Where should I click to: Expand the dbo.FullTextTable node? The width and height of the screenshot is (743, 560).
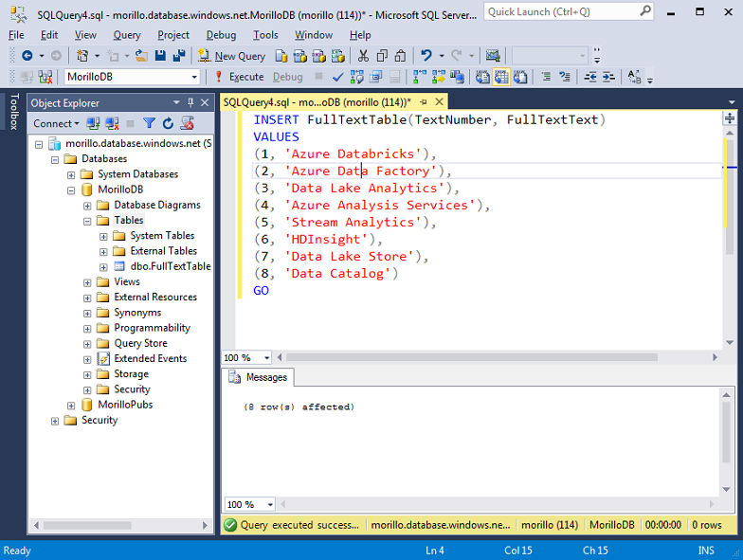coord(103,267)
